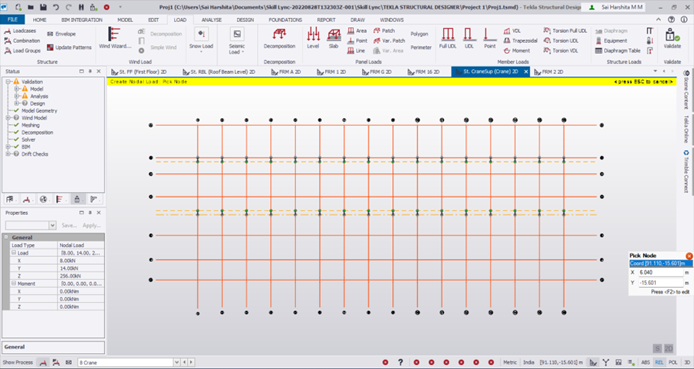Choose the Area panel load
This screenshot has height=369, width=694.
[x=357, y=31]
